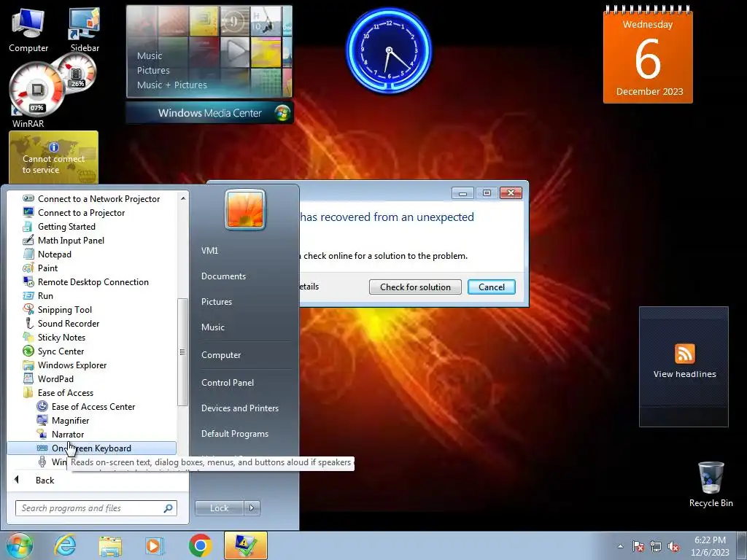Click View headlines feed gadget
747x560 pixels.
pyautogui.click(x=684, y=367)
